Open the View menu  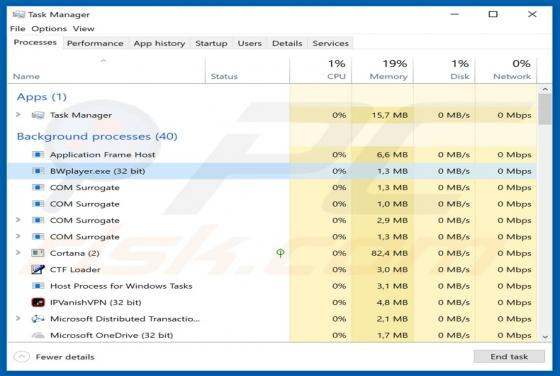[84, 29]
